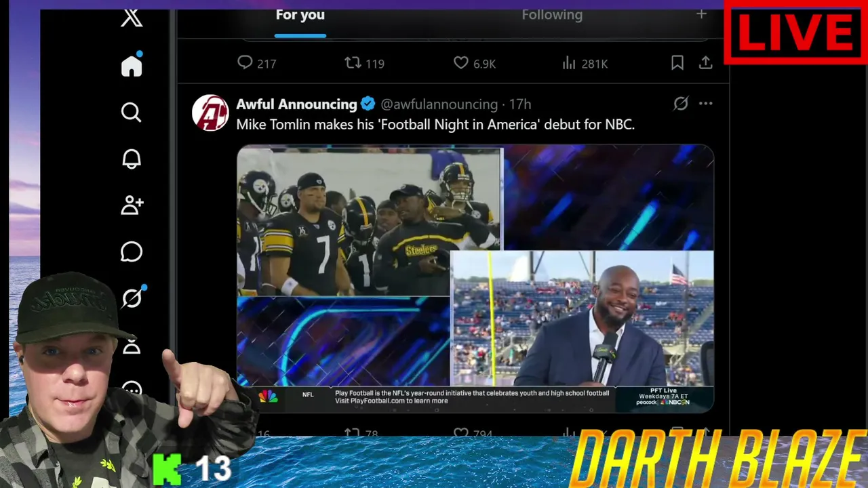Viewport: 868px width, 488px height.
Task: Click the @awfulannouncing handle
Action: point(439,104)
